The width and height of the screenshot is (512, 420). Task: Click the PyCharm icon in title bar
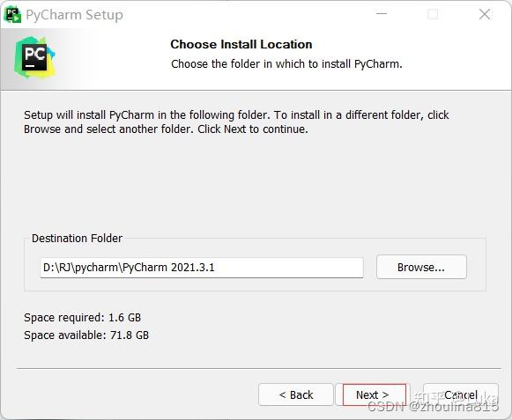pos(12,15)
